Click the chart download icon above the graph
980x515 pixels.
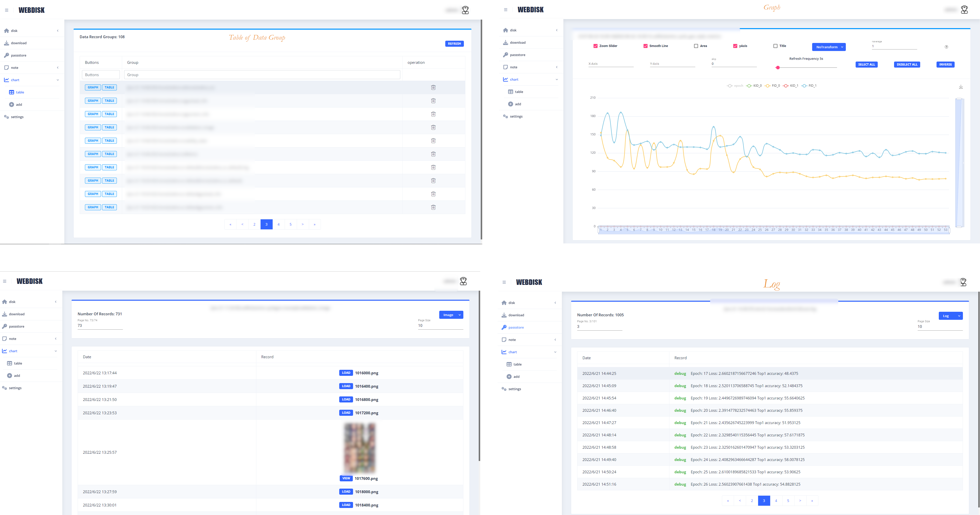tap(961, 87)
